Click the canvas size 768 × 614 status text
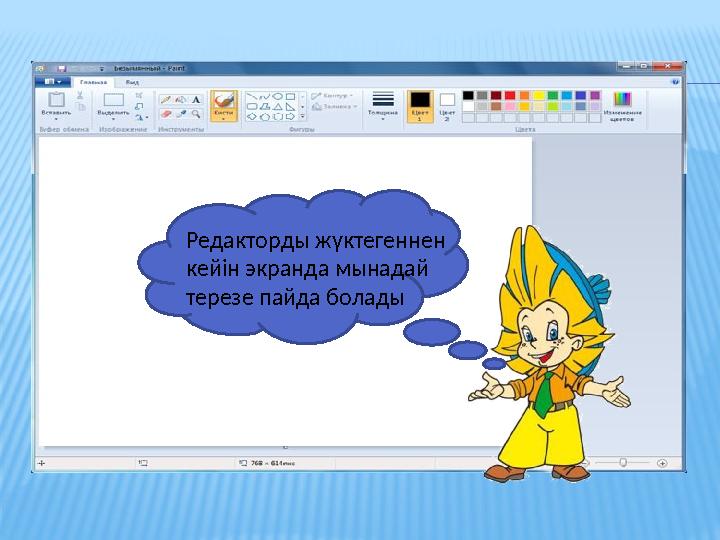Screen dimensions: 720x540 pos(273,463)
